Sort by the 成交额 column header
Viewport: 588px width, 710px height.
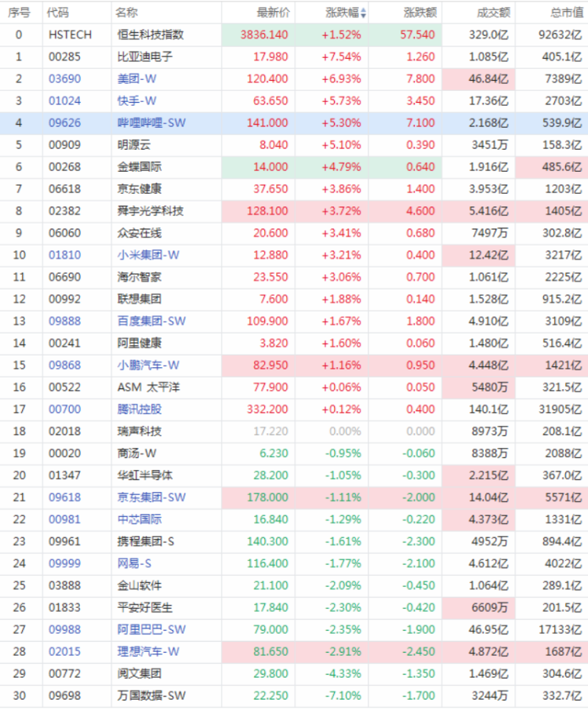(x=493, y=13)
